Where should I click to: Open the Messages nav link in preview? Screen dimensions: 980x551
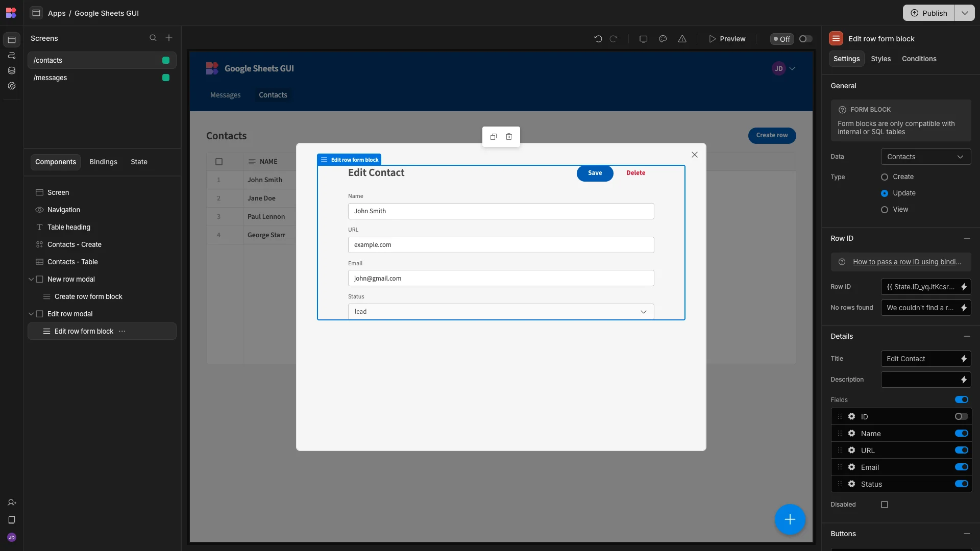[x=225, y=95]
